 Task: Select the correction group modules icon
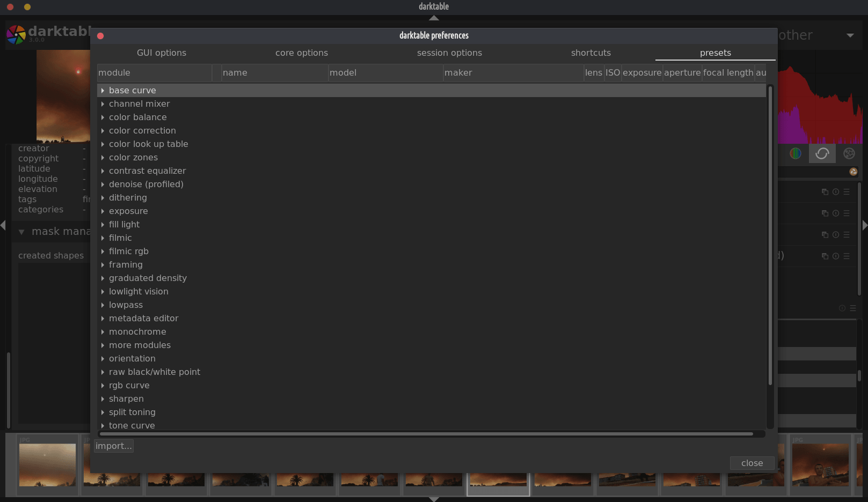point(822,153)
